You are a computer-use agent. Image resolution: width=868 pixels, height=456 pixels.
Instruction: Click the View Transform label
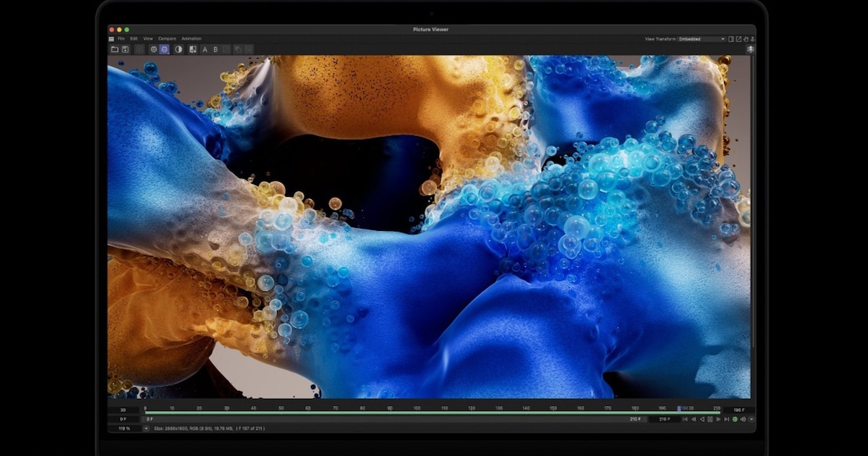tap(659, 39)
